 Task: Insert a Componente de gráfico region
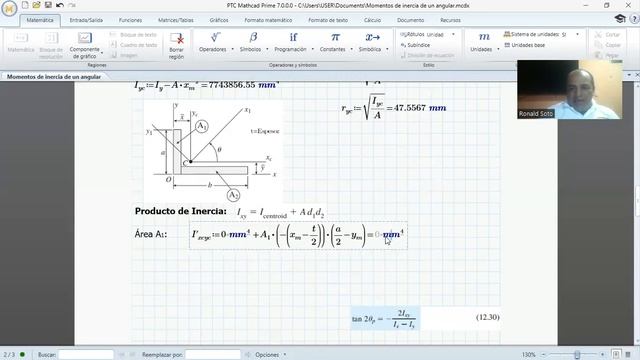[84, 45]
